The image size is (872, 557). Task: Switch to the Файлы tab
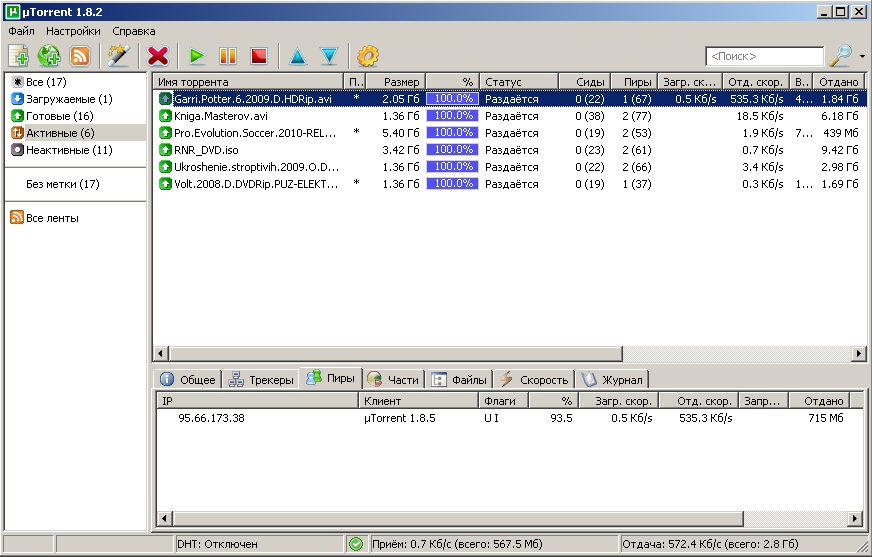pyautogui.click(x=459, y=380)
